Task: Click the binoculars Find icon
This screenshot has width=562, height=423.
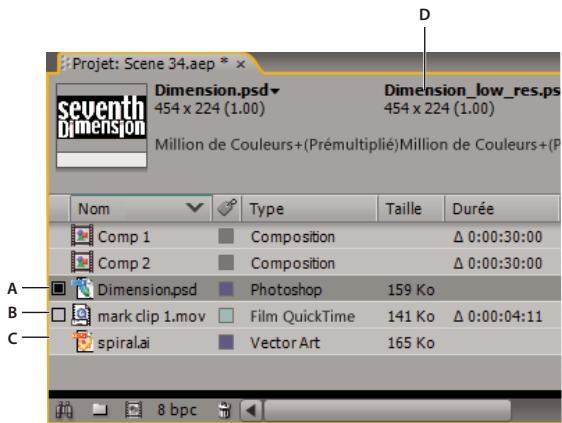Action: point(65,410)
